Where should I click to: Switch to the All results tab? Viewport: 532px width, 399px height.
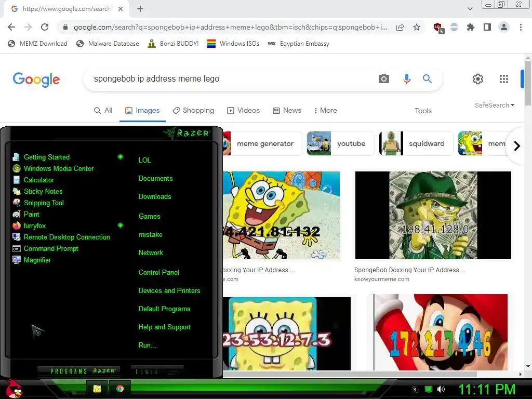[x=103, y=111]
